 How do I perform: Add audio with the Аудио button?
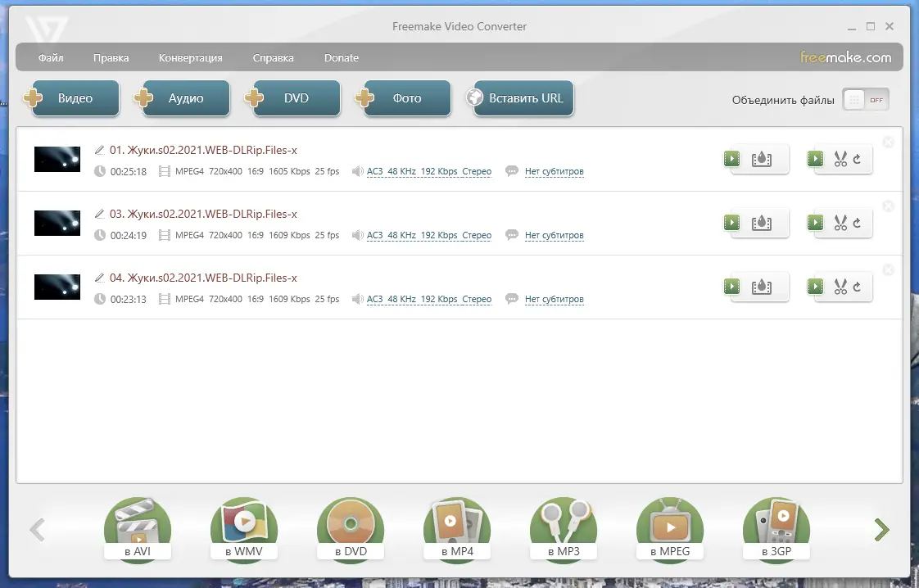(x=186, y=98)
